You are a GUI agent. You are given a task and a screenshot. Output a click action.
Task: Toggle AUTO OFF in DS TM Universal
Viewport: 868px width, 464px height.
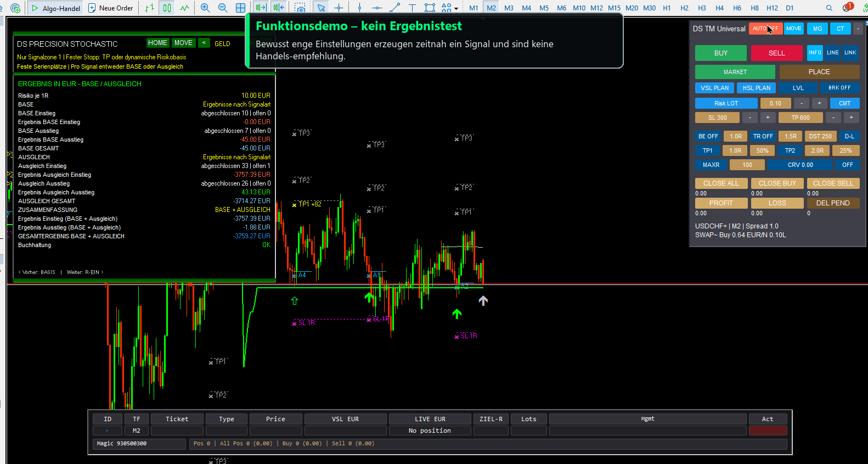click(765, 29)
